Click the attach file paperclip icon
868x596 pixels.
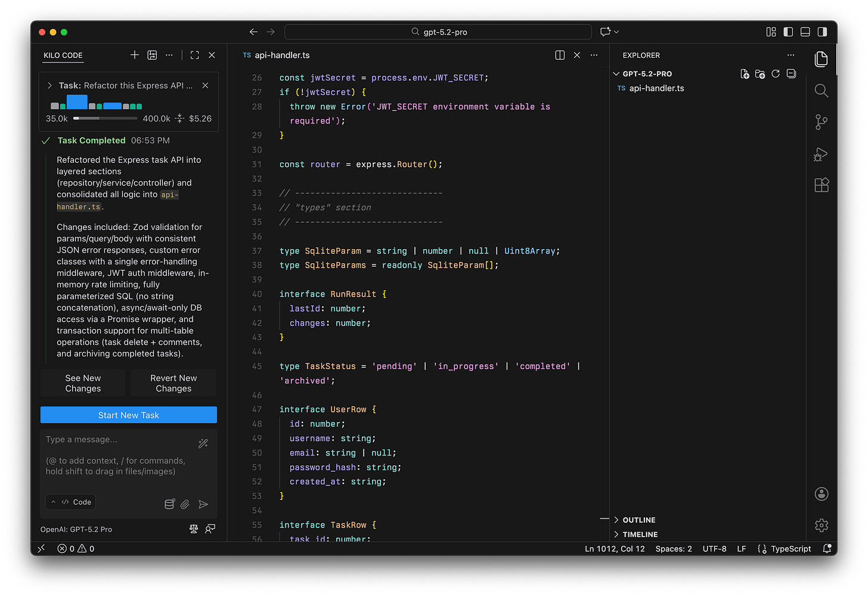point(185,504)
